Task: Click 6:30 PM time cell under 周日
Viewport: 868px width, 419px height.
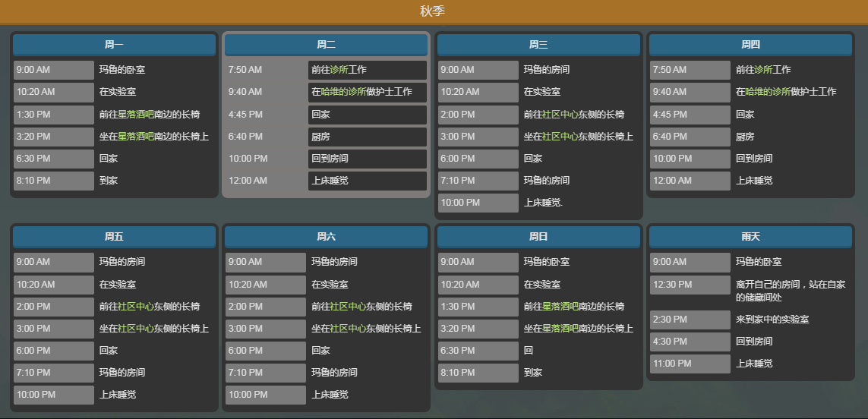Action: coord(478,351)
